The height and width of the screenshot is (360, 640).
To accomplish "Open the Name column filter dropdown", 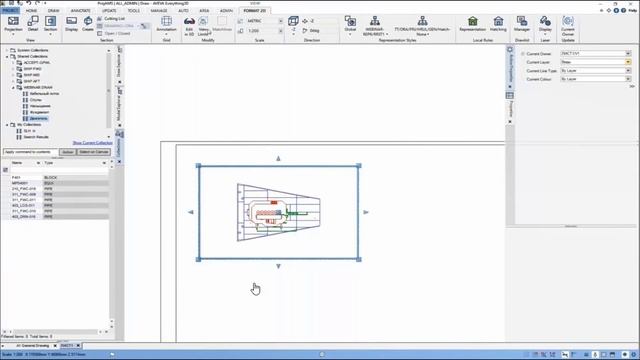I will tap(38, 163).
